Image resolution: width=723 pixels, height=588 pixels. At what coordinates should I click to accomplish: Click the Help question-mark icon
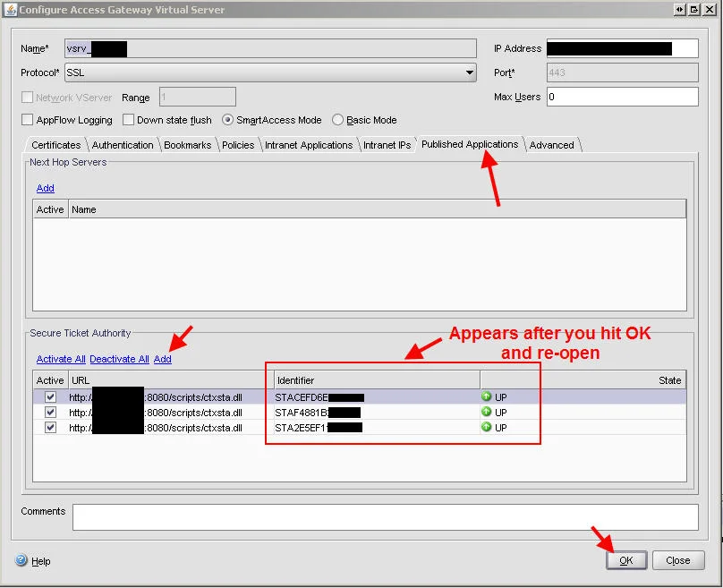tap(21, 560)
